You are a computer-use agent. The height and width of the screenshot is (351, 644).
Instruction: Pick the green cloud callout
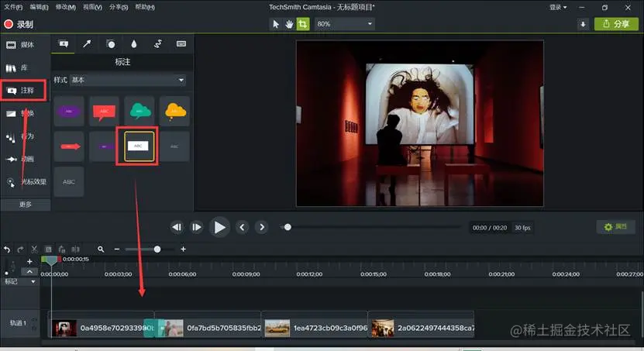139,112
